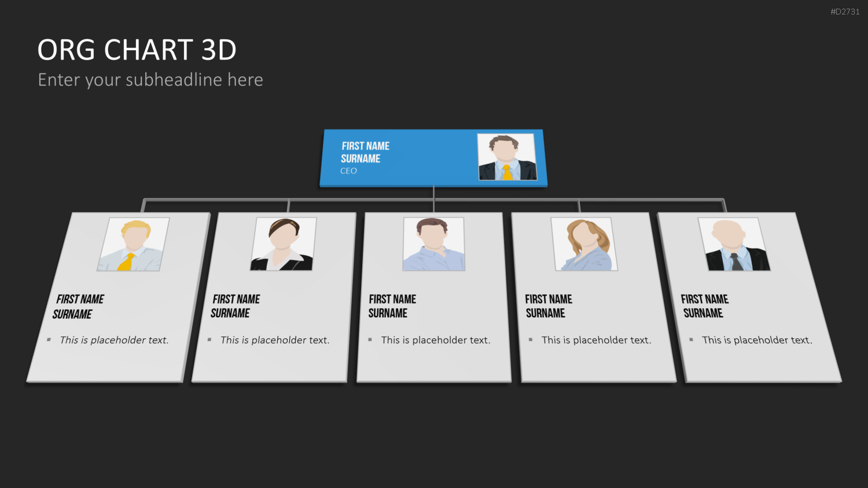
Task: Click the 'Enter your subheadline here' subtitle
Action: [x=150, y=80]
